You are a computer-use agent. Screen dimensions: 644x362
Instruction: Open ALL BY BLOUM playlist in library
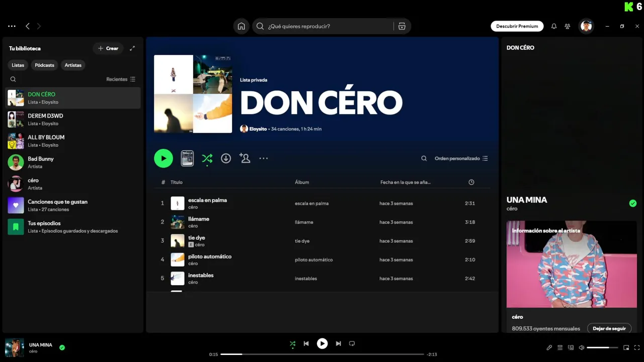pos(73,141)
